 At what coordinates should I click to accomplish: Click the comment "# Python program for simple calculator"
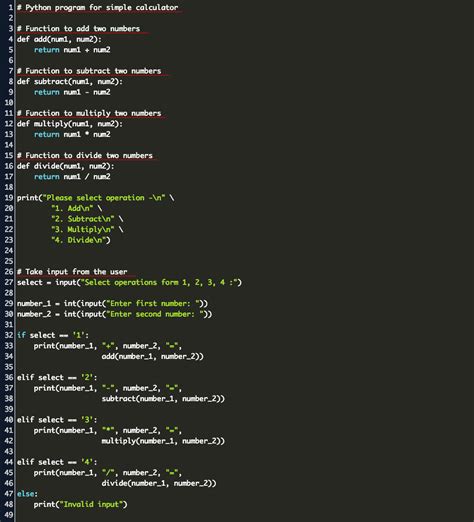[x=98, y=7]
